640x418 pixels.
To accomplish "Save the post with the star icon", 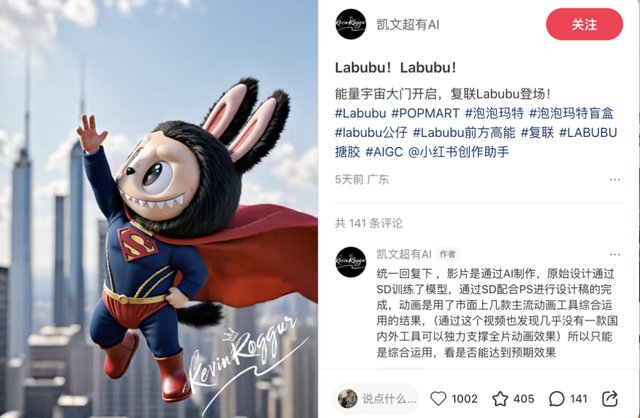I will [x=500, y=398].
